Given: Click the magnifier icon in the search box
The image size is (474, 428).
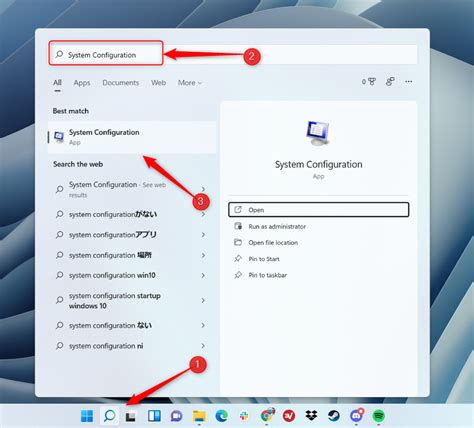Looking at the screenshot, I should [x=59, y=54].
